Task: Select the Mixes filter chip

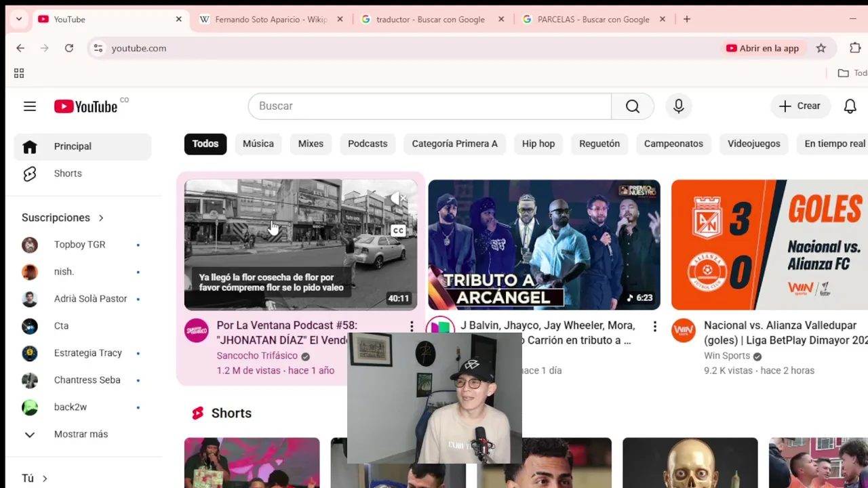Action: (x=311, y=144)
